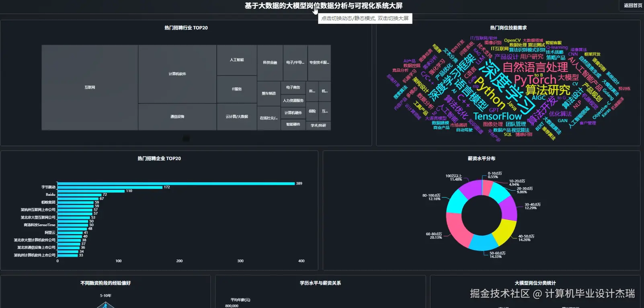The height and width of the screenshot is (308, 644).
Task: Click the 人工智能 treemap block
Action: [237, 60]
